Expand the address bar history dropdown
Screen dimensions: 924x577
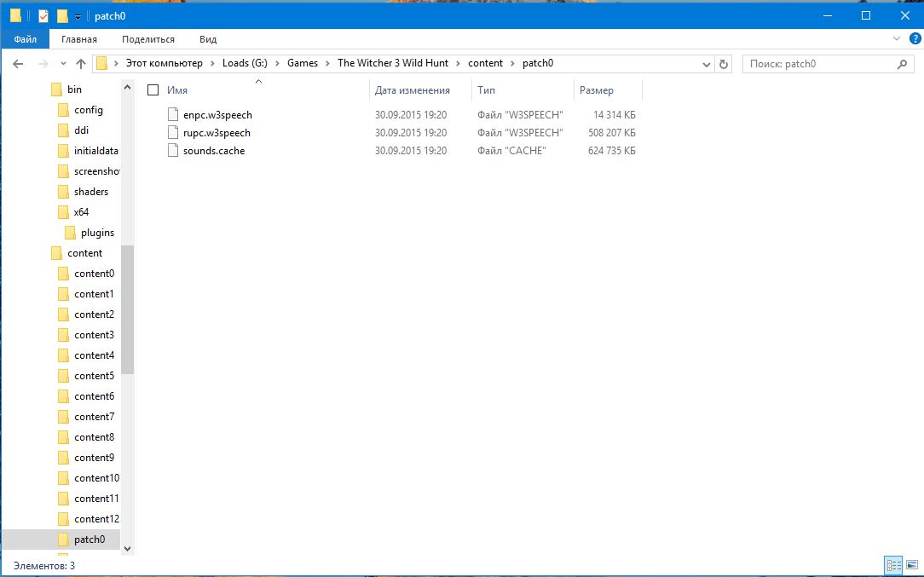point(707,64)
